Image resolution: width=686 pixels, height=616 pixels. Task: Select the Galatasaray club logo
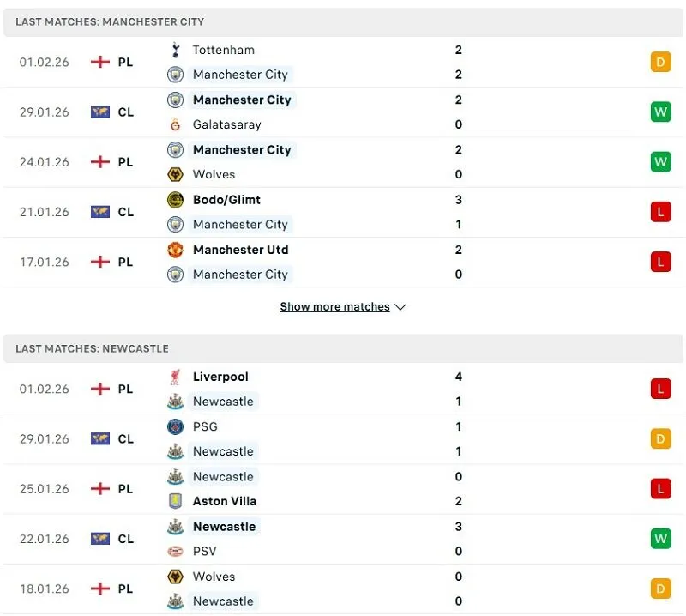point(175,124)
